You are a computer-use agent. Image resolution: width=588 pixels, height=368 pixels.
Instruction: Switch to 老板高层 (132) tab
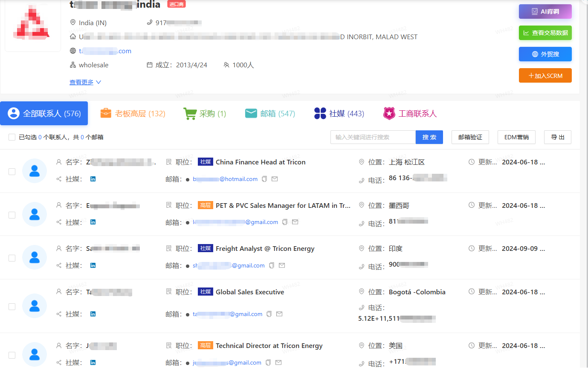(133, 113)
